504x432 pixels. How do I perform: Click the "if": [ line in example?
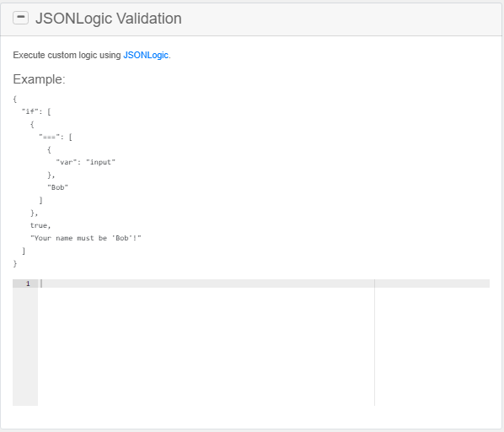36,111
